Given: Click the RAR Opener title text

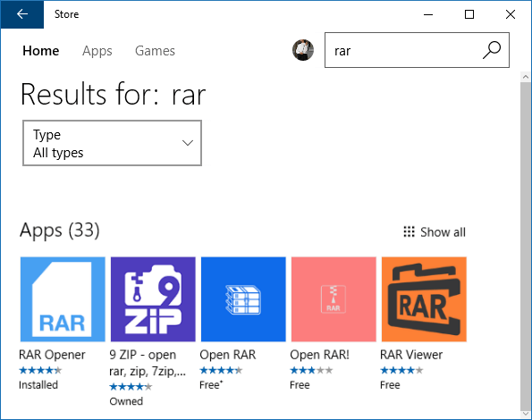Looking at the screenshot, I should click(52, 355).
